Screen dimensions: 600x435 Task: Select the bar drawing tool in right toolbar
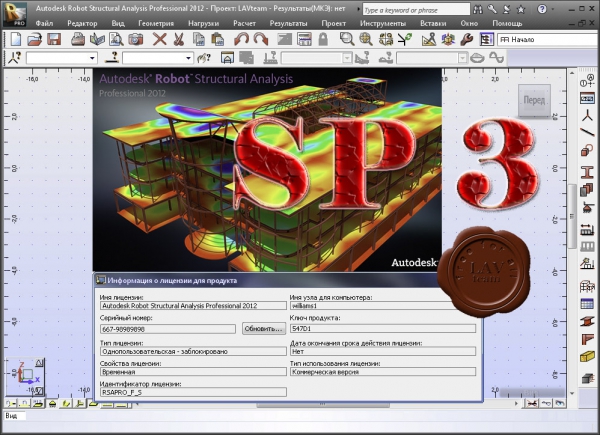point(587,132)
